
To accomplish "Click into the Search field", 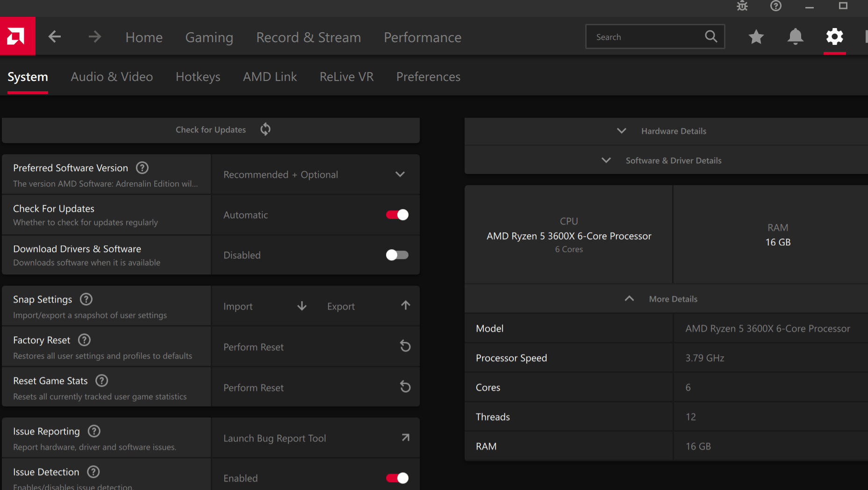I will (x=655, y=36).
